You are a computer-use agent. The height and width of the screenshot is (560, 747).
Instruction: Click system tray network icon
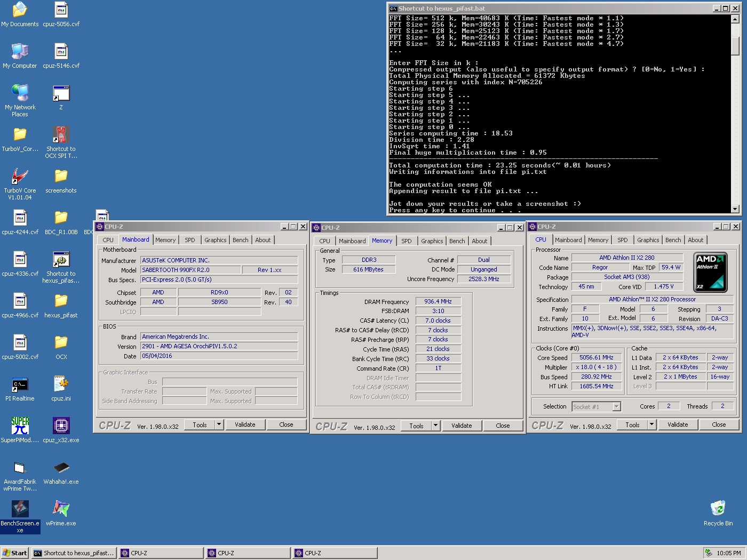click(x=708, y=553)
